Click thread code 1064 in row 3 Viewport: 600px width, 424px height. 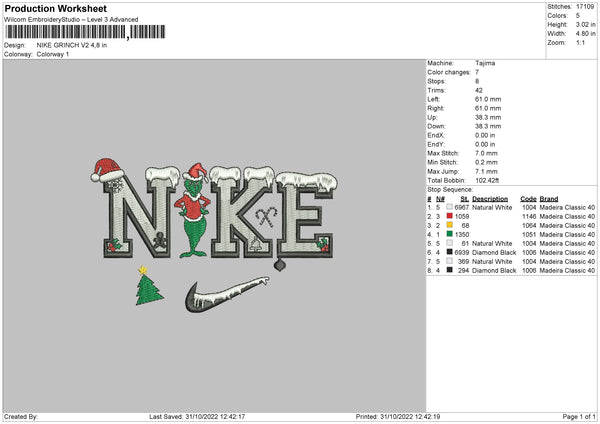coord(529,225)
